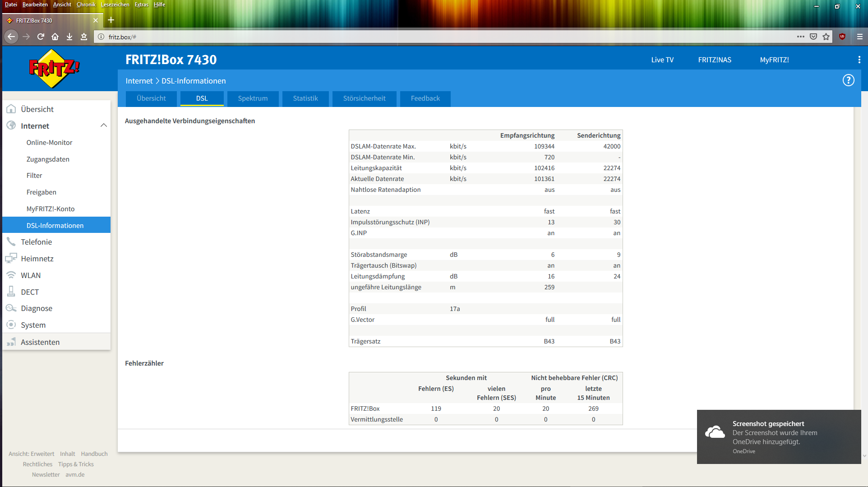Collapse the Internet menu section
This screenshot has width=868, height=487.
click(x=103, y=125)
